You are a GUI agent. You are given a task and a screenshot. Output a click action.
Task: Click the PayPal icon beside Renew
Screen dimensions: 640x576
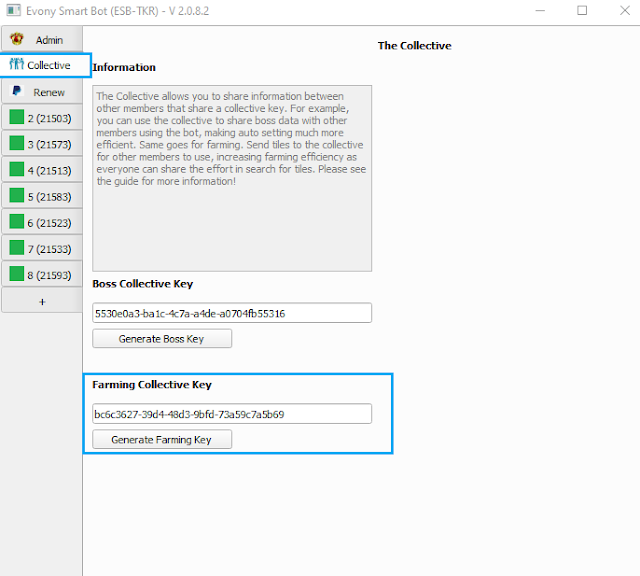coord(17,91)
